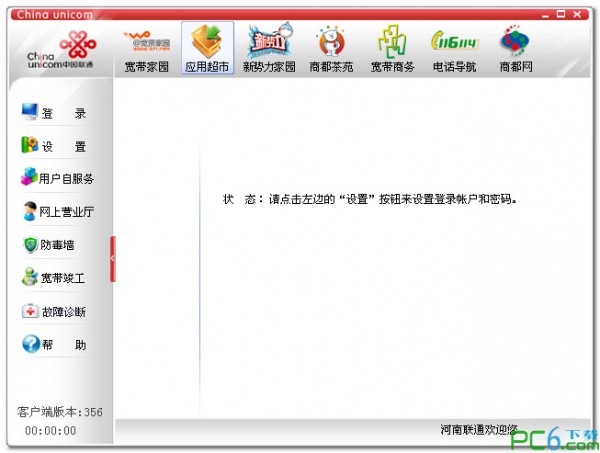Open the 帮助 label

click(x=64, y=345)
